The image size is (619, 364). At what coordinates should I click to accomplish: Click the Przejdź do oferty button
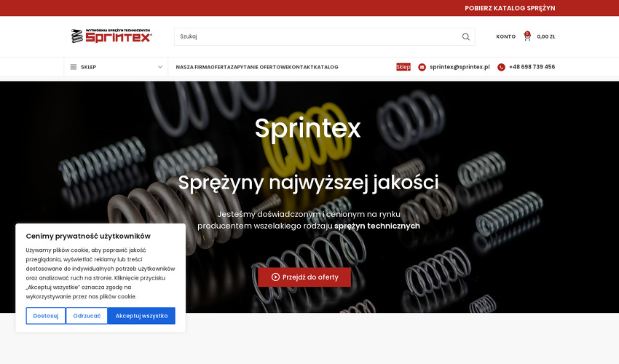click(x=304, y=277)
